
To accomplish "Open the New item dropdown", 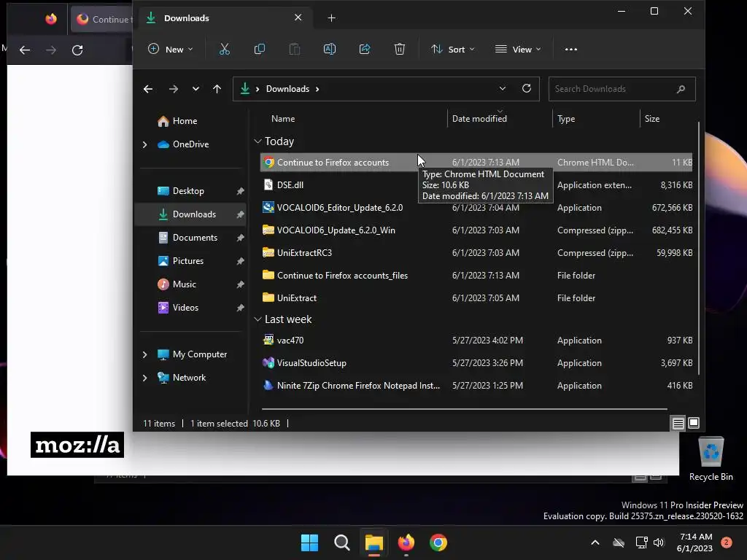I will coord(170,49).
